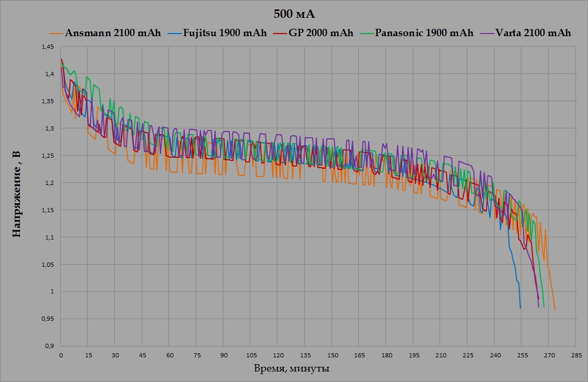Click the 1 label on the voltage axis

pos(52,291)
